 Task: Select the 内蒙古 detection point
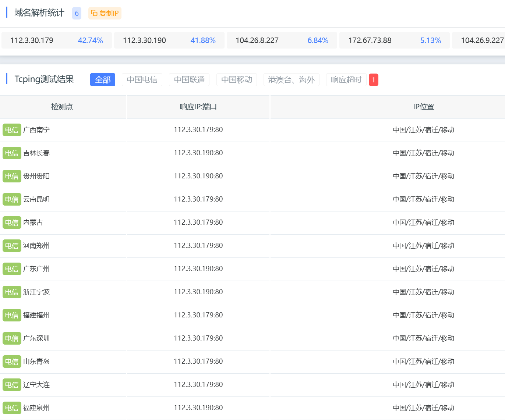tap(33, 223)
